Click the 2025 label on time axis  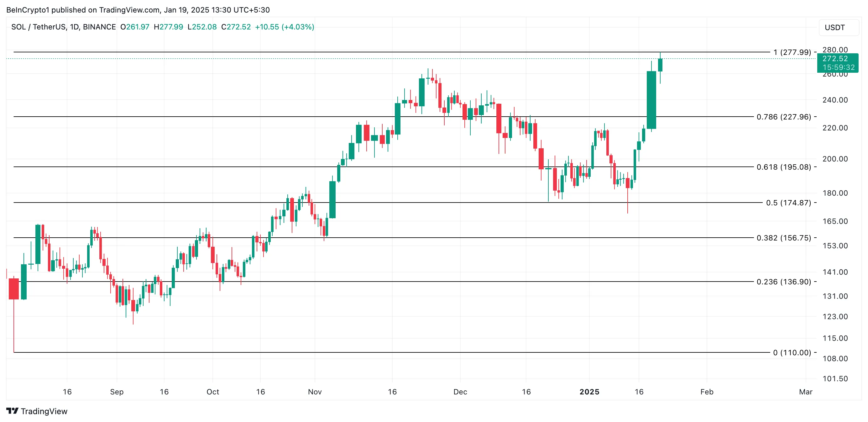click(589, 392)
